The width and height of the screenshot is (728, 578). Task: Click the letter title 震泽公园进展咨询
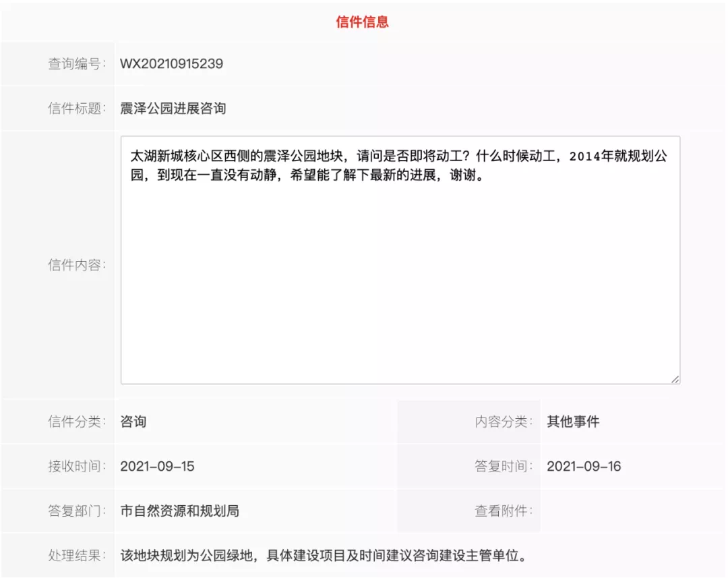(173, 108)
